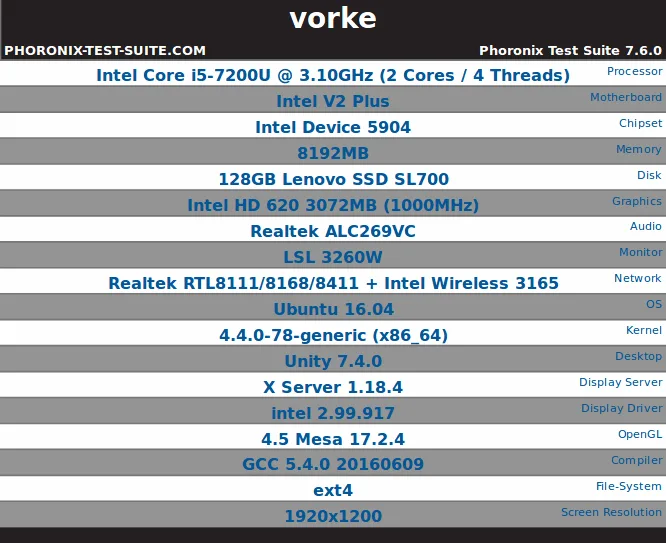Select 'Realtek ALC269VC' audio value
This screenshot has height=543, width=666.
[333, 231]
